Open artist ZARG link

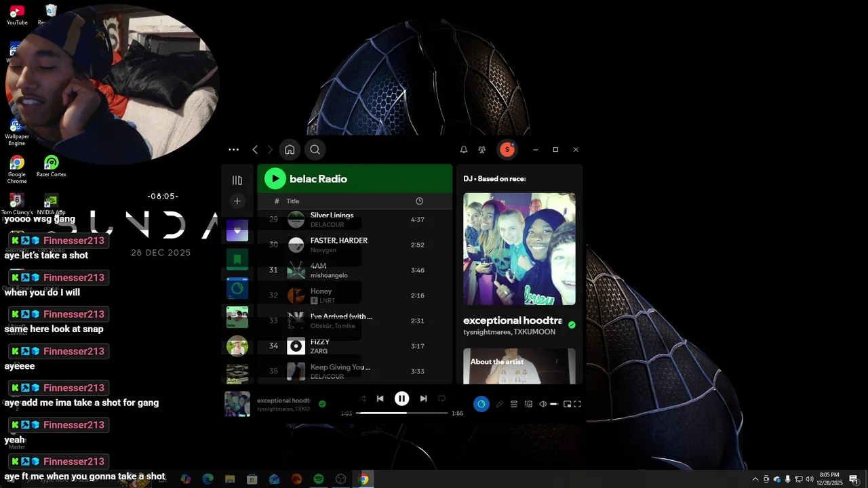click(x=319, y=351)
